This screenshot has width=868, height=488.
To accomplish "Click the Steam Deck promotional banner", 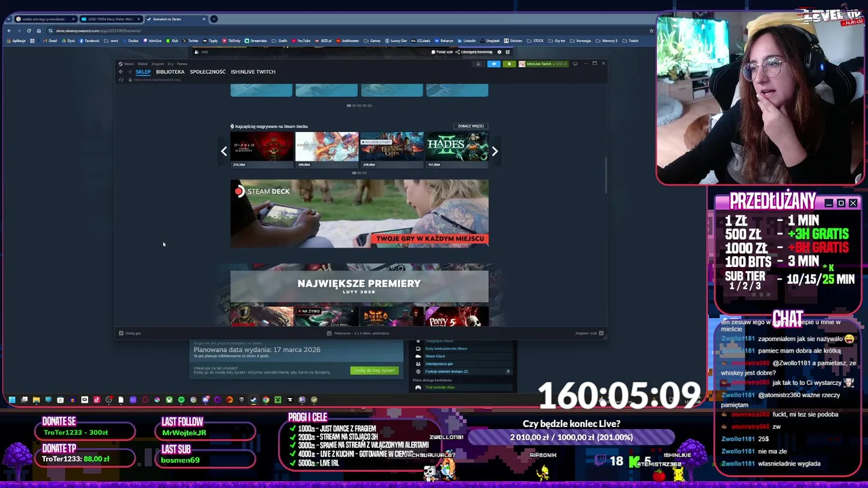I will (359, 213).
